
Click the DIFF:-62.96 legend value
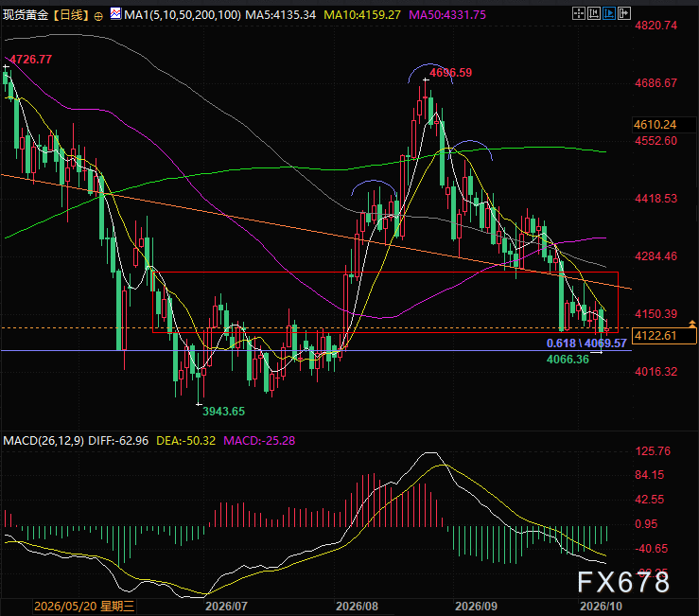click(x=118, y=441)
